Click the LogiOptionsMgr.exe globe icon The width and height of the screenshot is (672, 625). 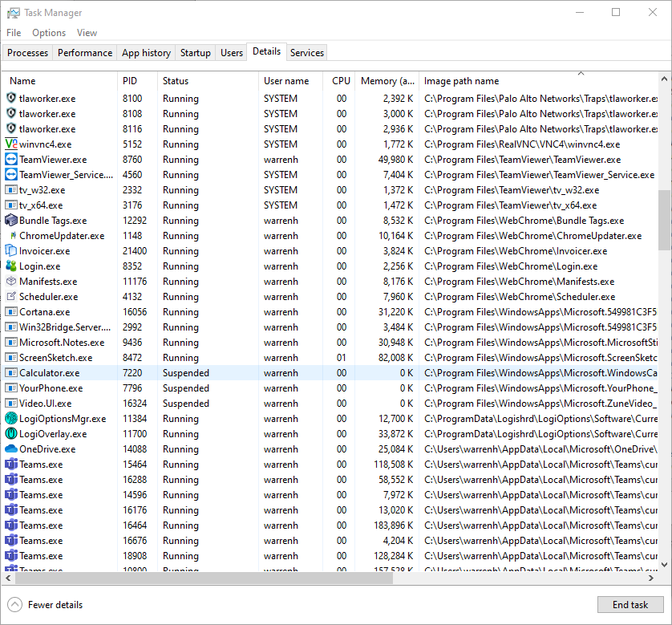11,418
